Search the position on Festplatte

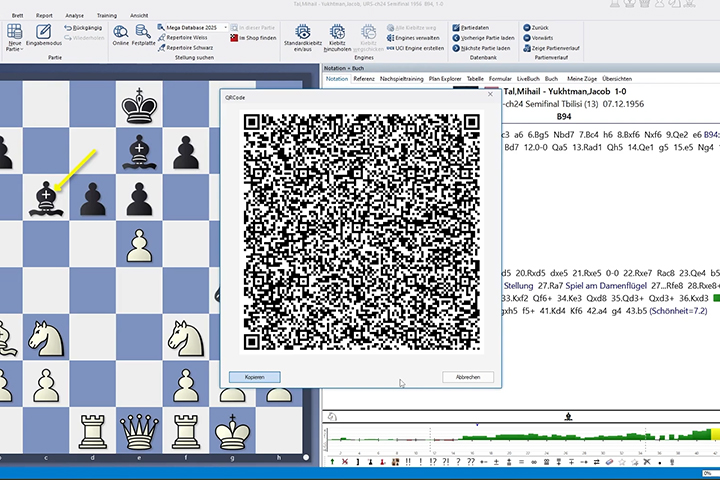[143, 35]
